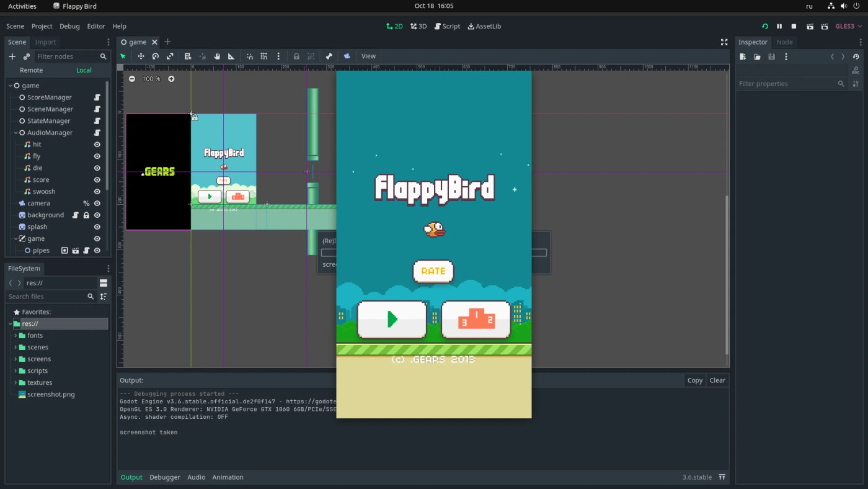
Task: Collapse the AudioManager node
Action: (x=15, y=133)
